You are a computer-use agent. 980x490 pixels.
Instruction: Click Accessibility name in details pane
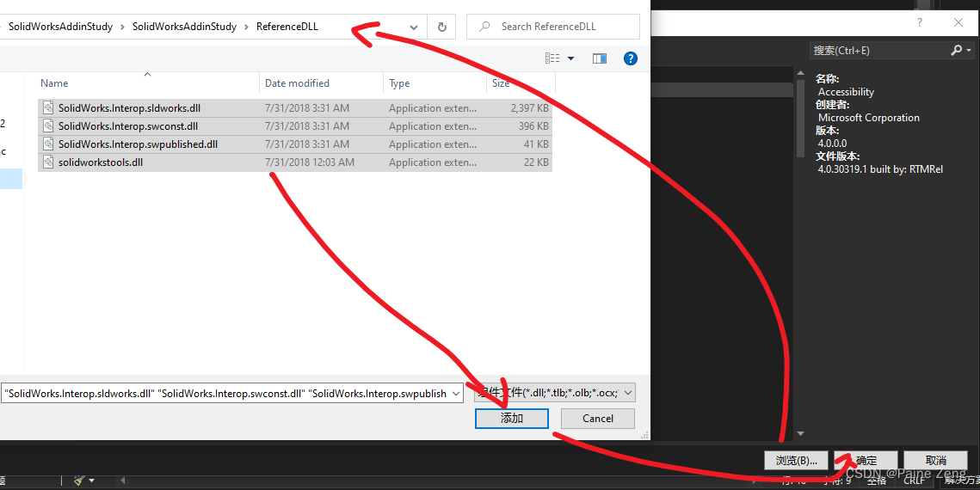[x=847, y=92]
